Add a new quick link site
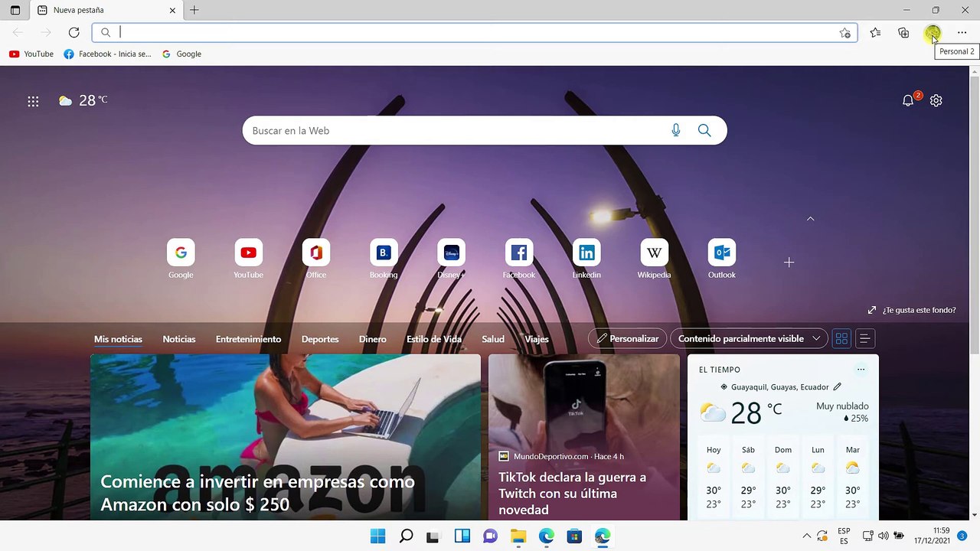This screenshot has height=551, width=980. point(789,262)
